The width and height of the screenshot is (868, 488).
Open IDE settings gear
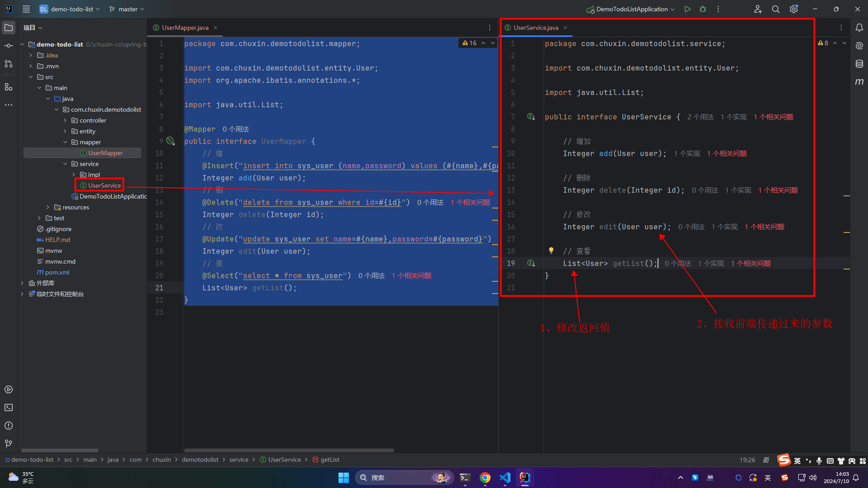pyautogui.click(x=794, y=9)
